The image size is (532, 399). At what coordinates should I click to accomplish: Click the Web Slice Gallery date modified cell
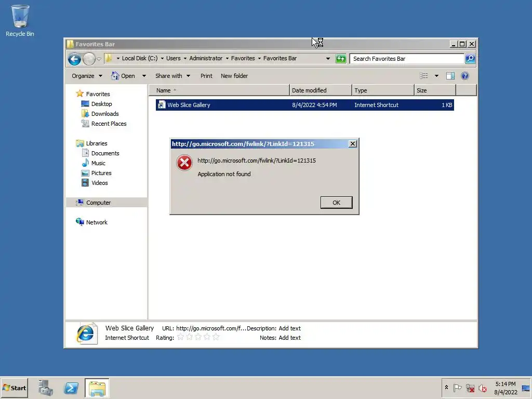pyautogui.click(x=314, y=105)
